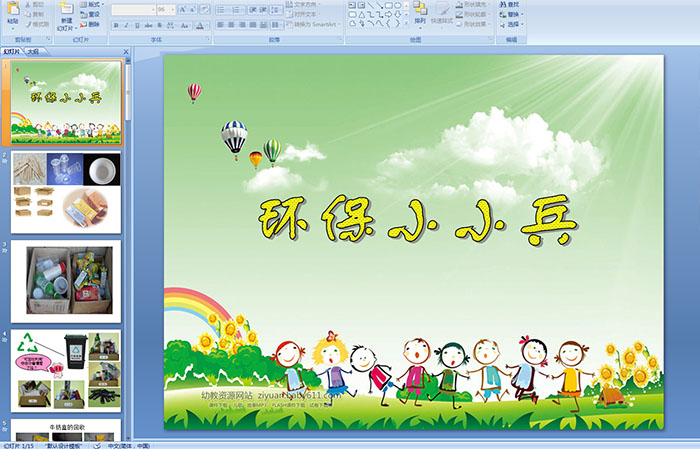Screen dimensions: 700x449
Task: Toggle align text left
Action: coord(220,25)
